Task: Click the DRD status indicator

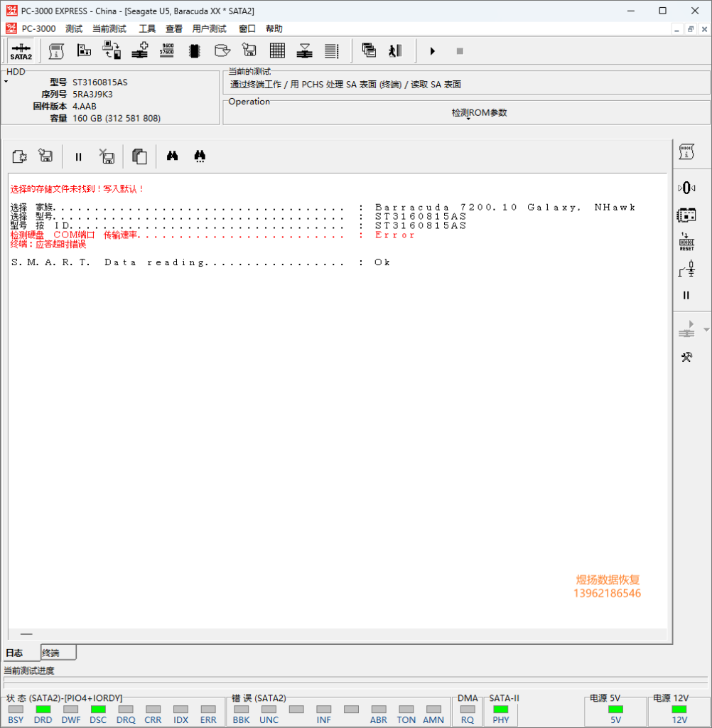Action: pos(43,710)
